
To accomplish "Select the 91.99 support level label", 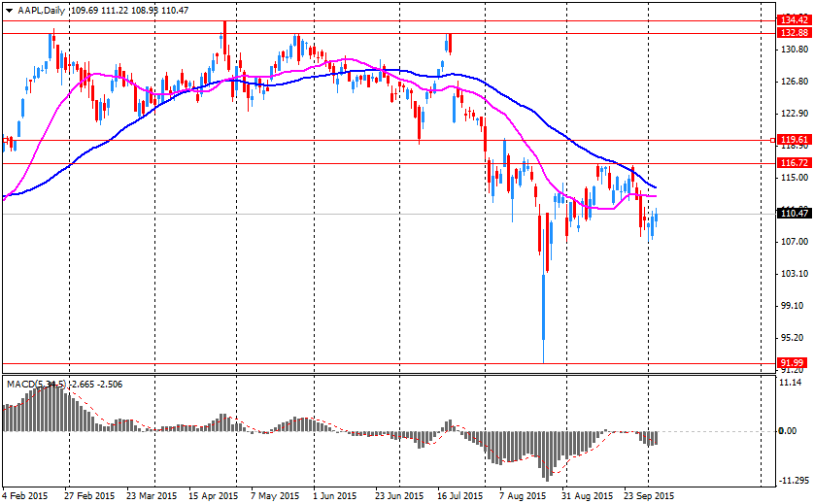I will (x=792, y=363).
